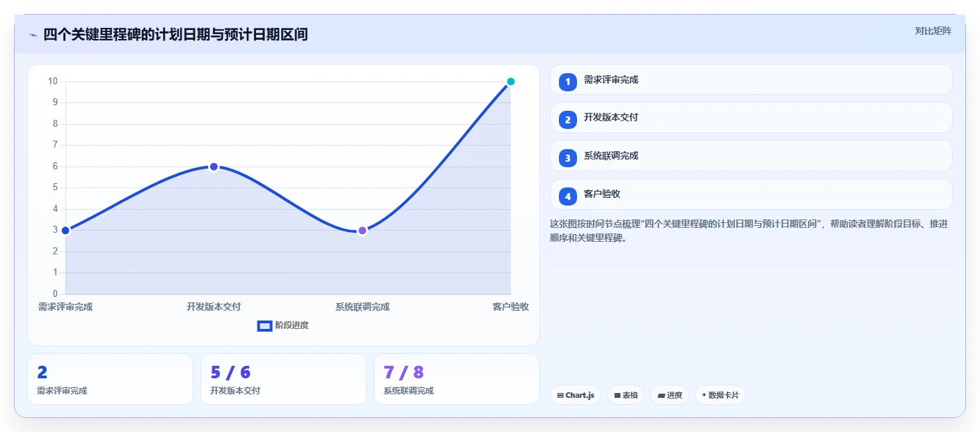Screen dimensions: 980x432
Task: Click the number 3 badge for 系统联调完成
Action: [568, 158]
